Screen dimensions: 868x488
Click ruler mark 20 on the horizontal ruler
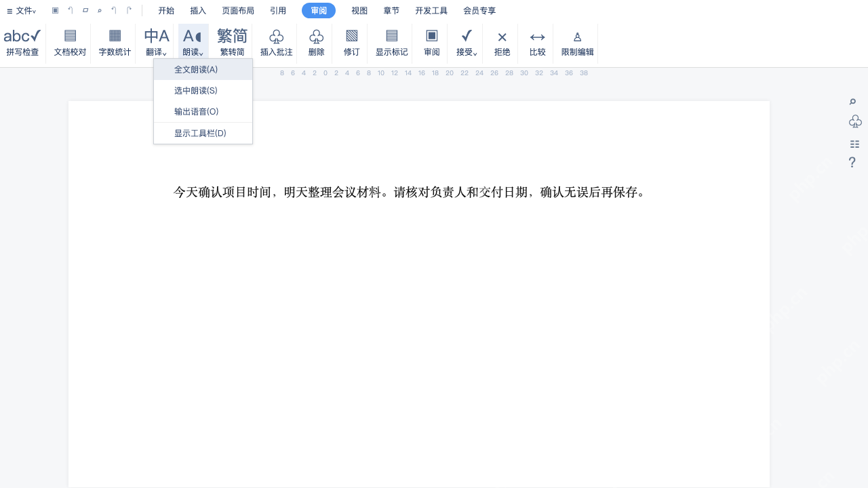point(450,73)
